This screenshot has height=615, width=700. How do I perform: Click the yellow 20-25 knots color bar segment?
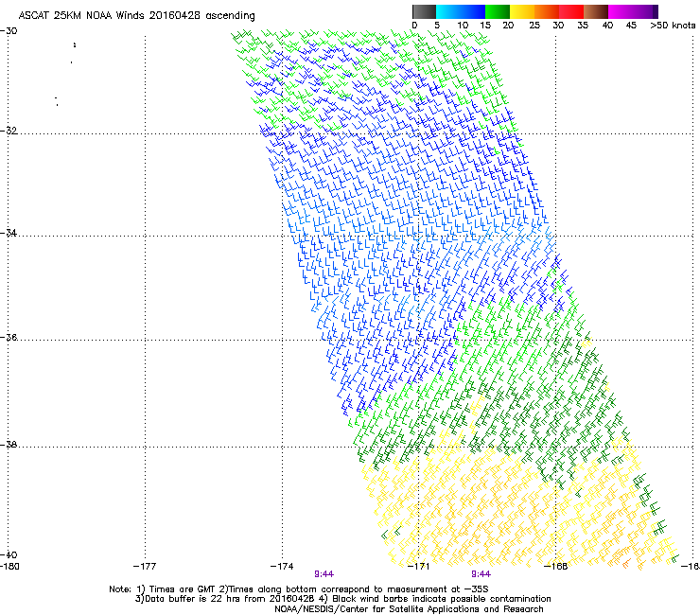522,11
